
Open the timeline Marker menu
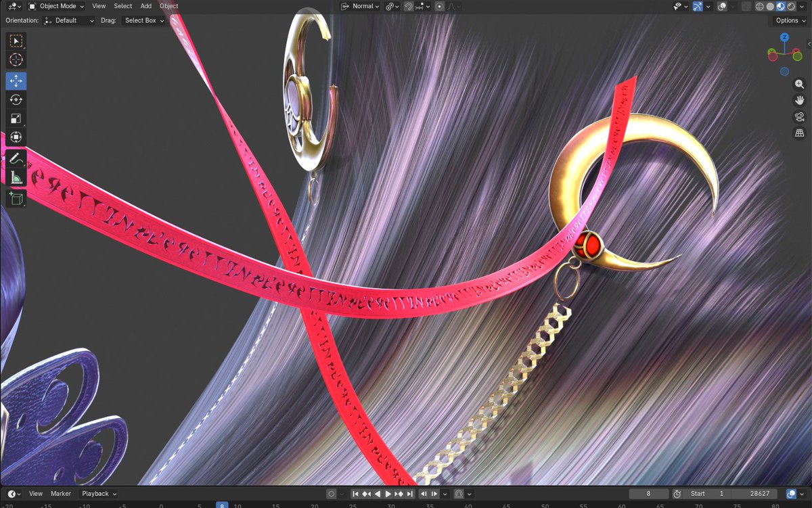(x=61, y=494)
